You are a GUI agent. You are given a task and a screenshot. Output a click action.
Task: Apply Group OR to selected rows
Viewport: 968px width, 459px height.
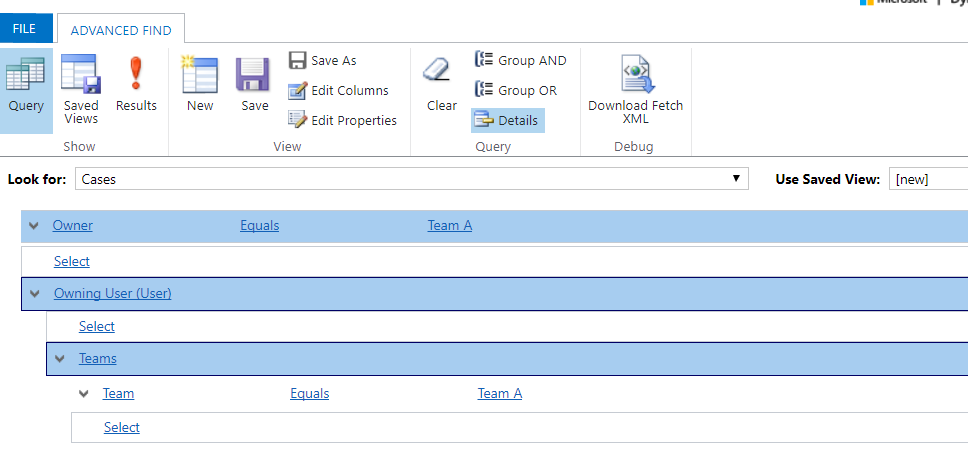click(516, 91)
